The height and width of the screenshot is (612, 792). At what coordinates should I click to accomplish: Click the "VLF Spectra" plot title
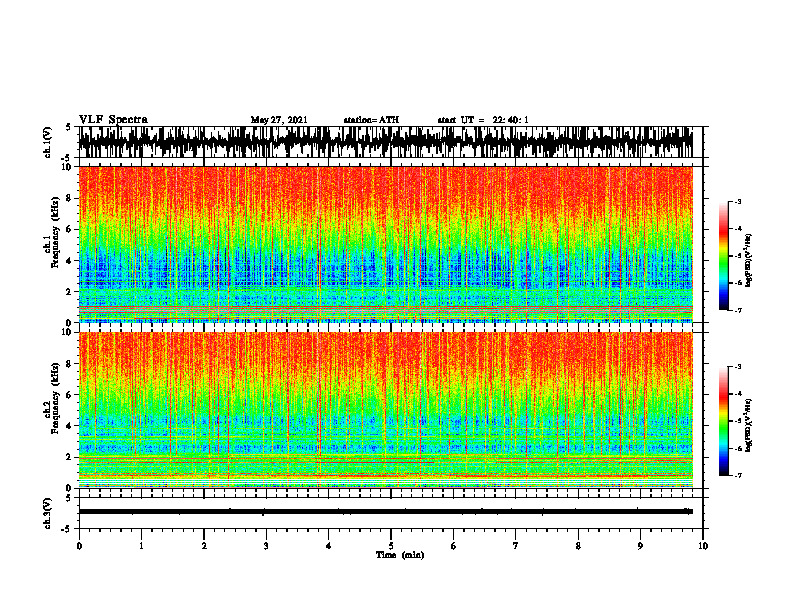113,120
